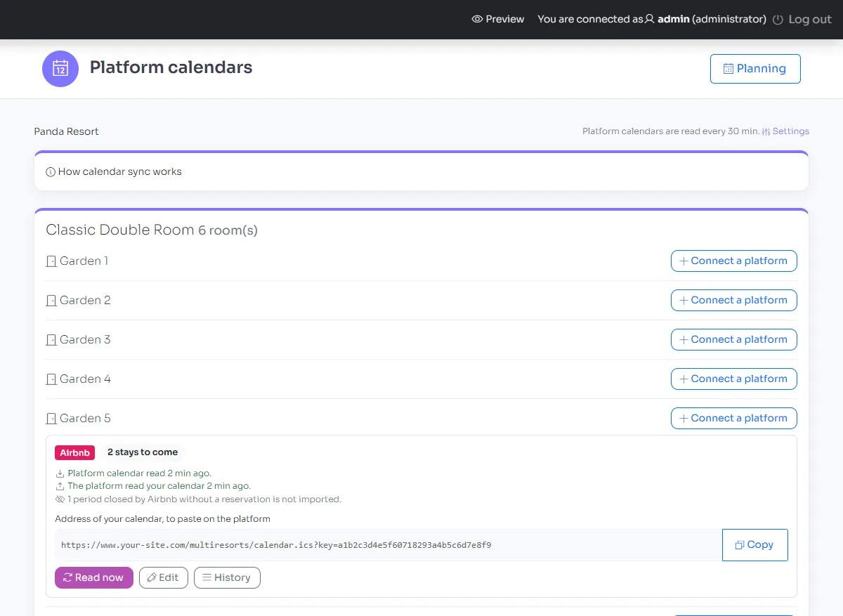
Task: Click the power icon beside Log out
Action: [778, 20]
